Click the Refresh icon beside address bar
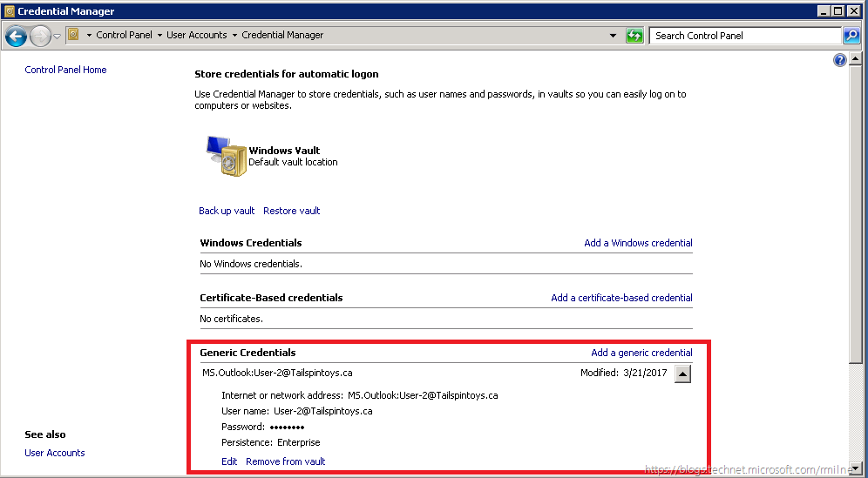Viewport: 868px width, 478px height. click(634, 36)
